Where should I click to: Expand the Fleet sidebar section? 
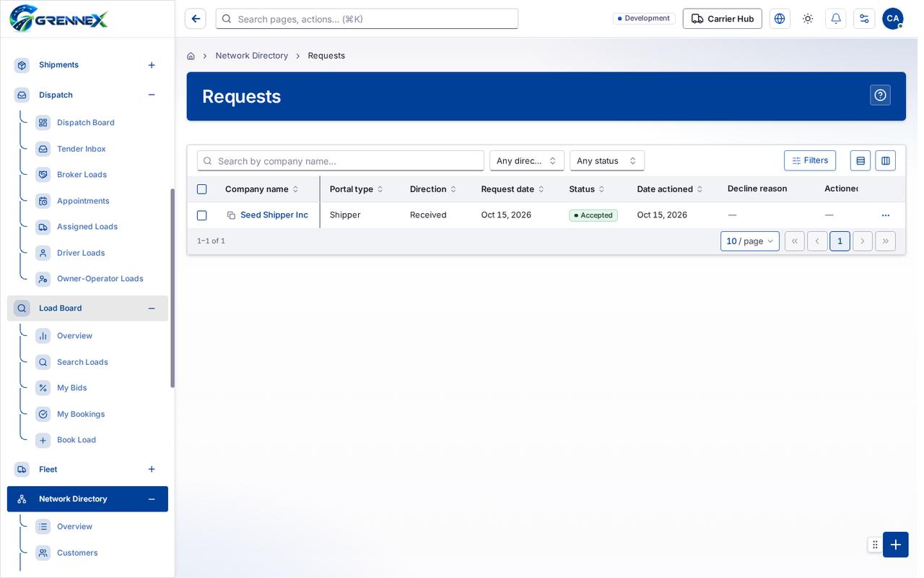(x=152, y=470)
